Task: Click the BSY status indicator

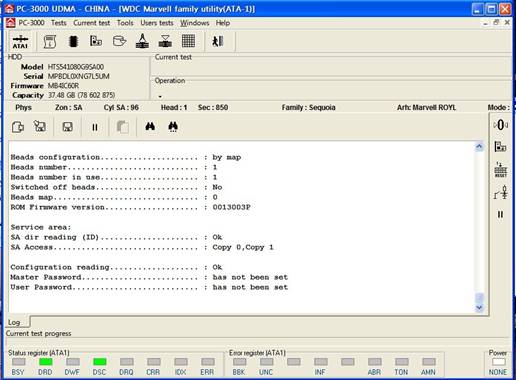Action: pyautogui.click(x=18, y=362)
